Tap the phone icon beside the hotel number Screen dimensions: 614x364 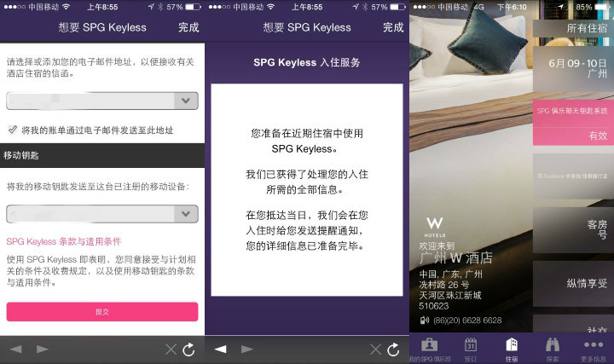coord(425,320)
